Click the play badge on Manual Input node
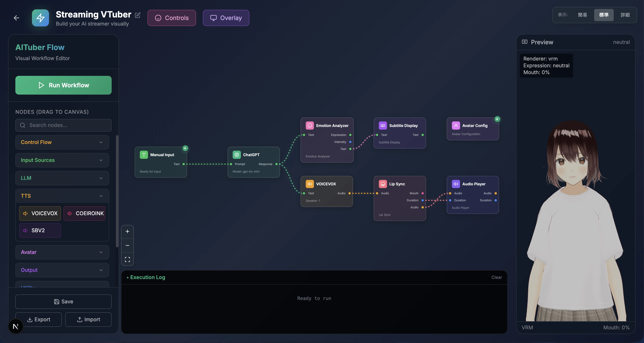Image resolution: width=644 pixels, height=343 pixels. coord(185,148)
